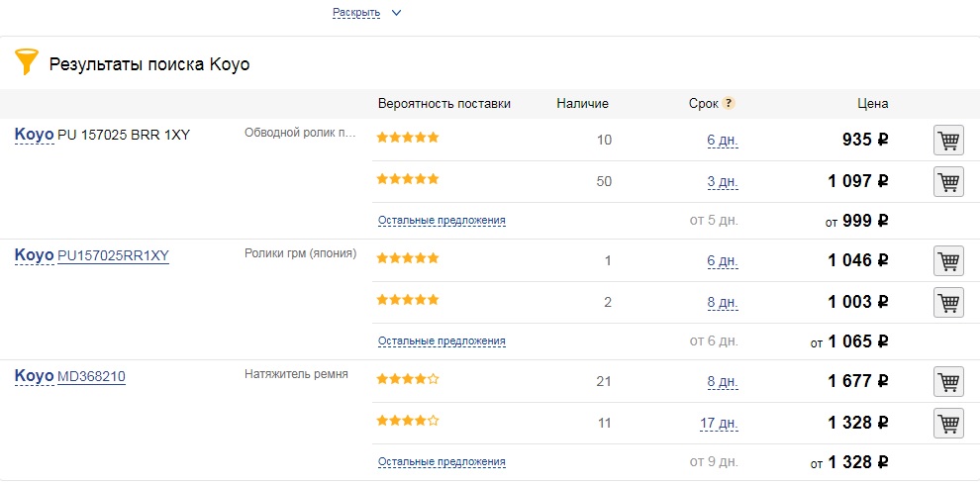Show remaining offers for PU 157025 BRR 1XY
The height and width of the screenshot is (486, 980).
point(441,221)
